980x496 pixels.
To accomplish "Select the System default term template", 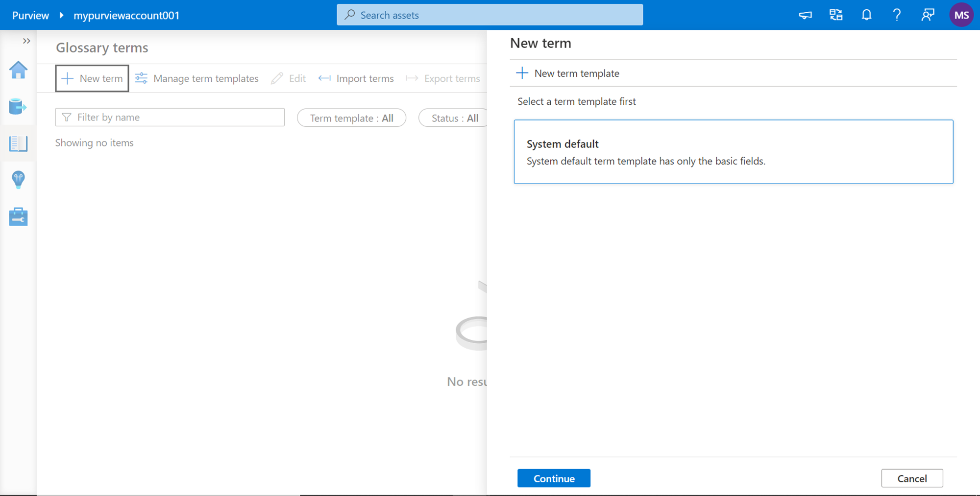I will click(x=733, y=152).
